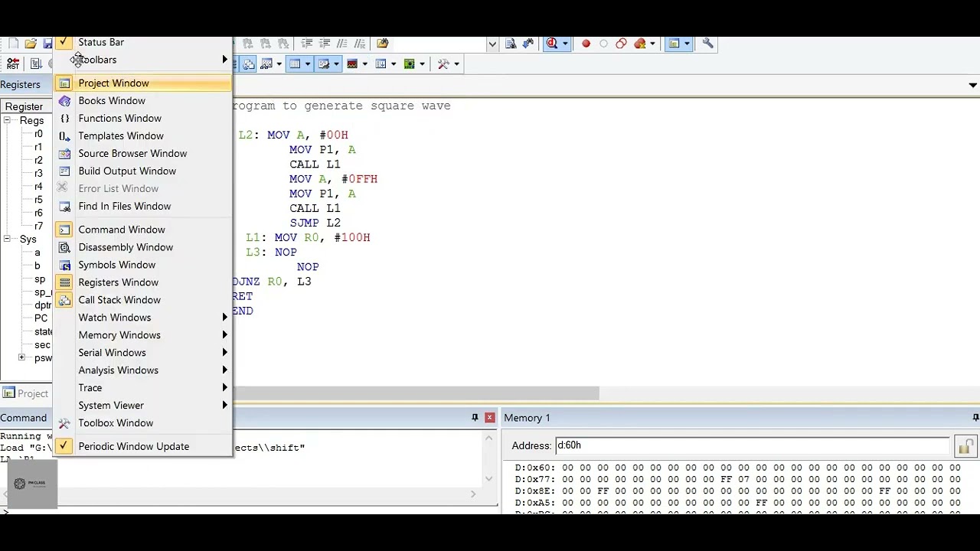980x551 pixels.
Task: Open the Toolbox hammer icon
Action: coord(443,64)
